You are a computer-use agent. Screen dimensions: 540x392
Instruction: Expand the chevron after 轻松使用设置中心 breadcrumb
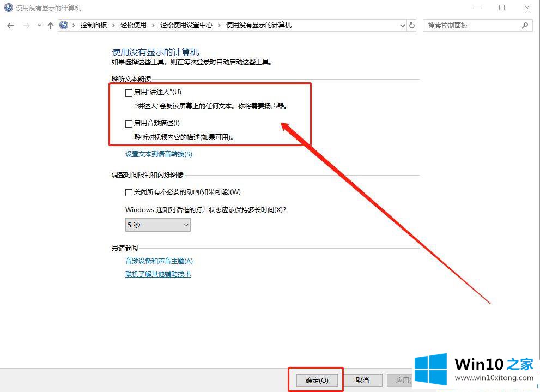coord(219,25)
